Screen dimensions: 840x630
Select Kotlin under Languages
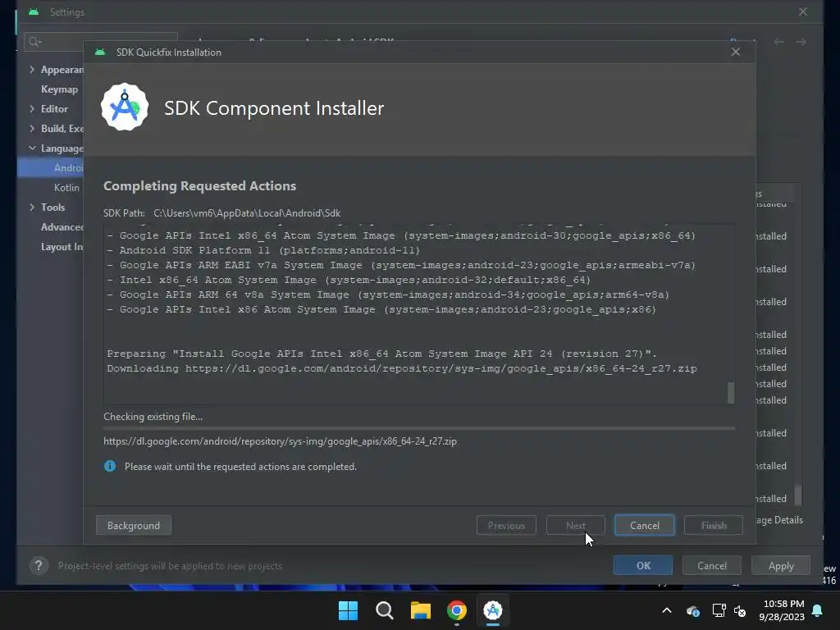[66, 188]
